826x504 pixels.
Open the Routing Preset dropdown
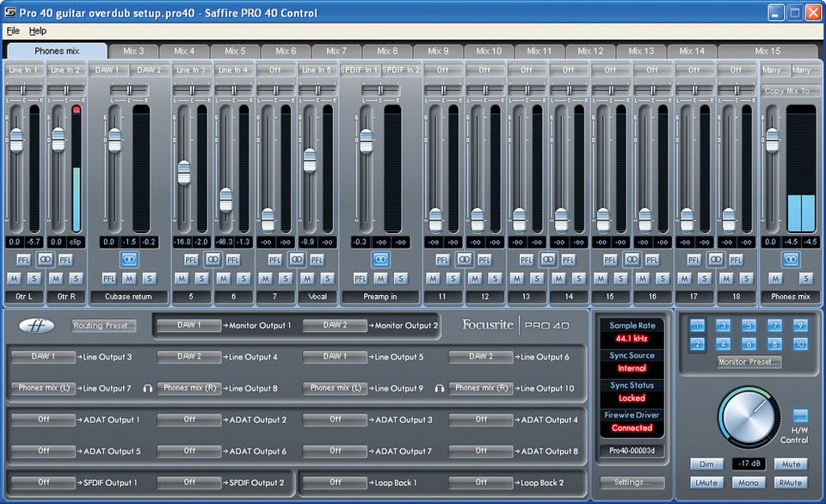point(104,325)
